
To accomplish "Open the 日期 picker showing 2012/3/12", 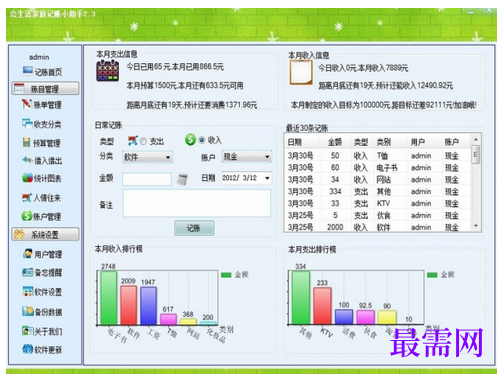I will pos(246,178).
